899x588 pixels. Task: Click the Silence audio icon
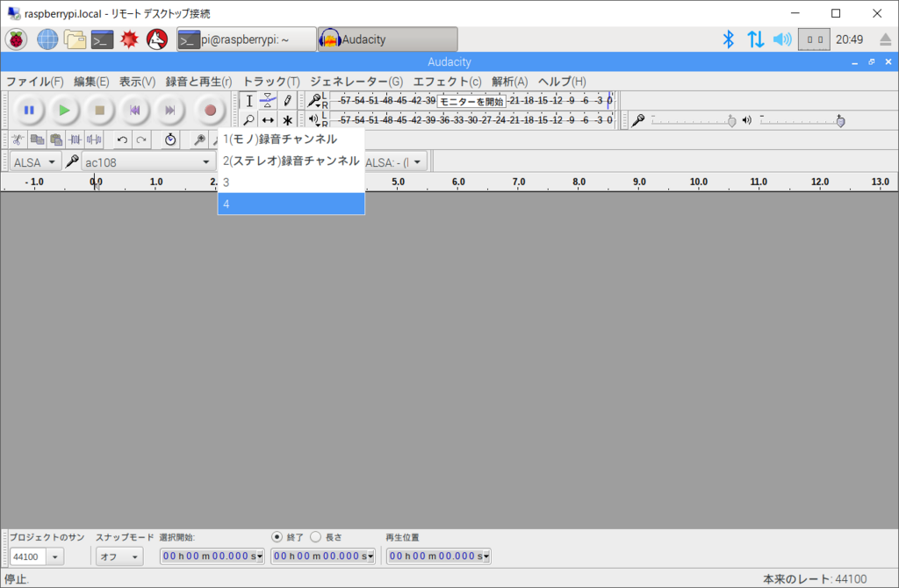click(94, 140)
